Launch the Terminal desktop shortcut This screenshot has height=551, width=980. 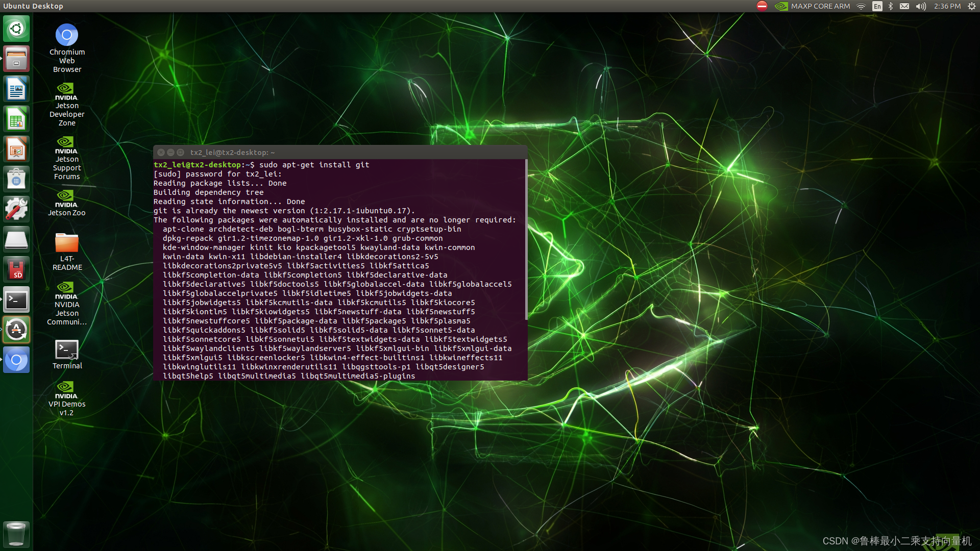pyautogui.click(x=67, y=350)
